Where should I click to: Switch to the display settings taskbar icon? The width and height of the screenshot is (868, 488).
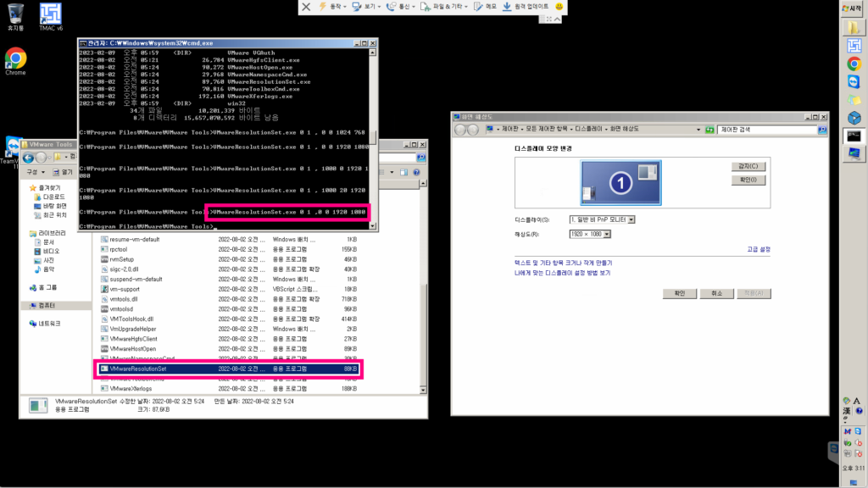click(854, 153)
